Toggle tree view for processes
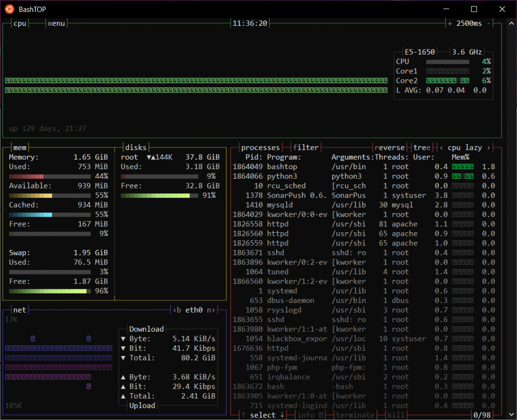517x420 pixels. click(422, 147)
